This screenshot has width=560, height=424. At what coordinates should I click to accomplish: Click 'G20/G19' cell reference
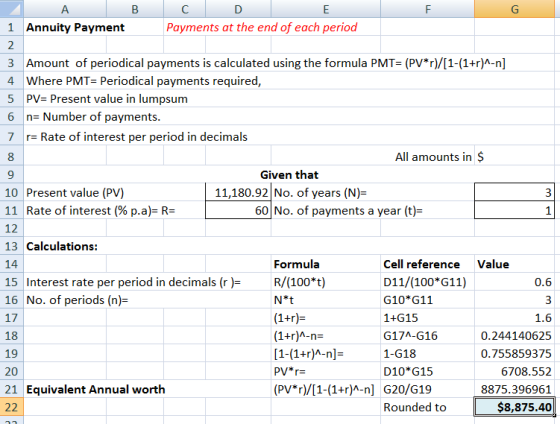pyautogui.click(x=407, y=389)
